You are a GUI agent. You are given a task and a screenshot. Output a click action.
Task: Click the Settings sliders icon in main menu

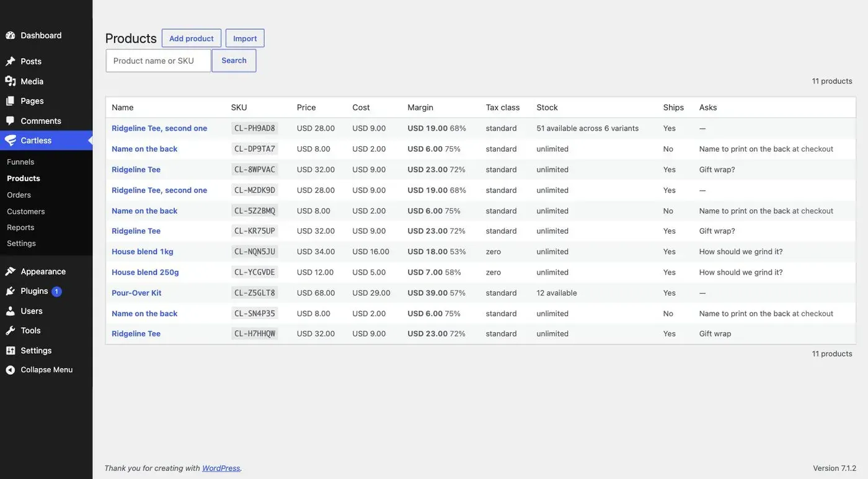point(11,351)
